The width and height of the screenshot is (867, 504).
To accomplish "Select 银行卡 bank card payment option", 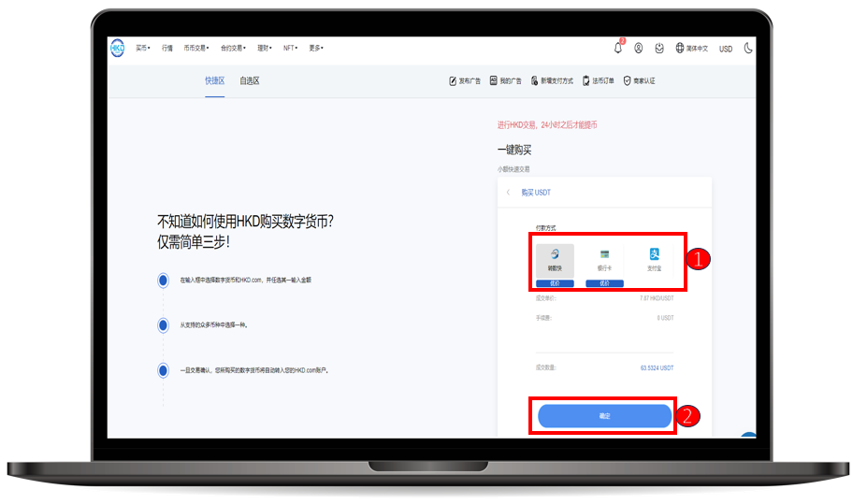I will click(x=604, y=259).
